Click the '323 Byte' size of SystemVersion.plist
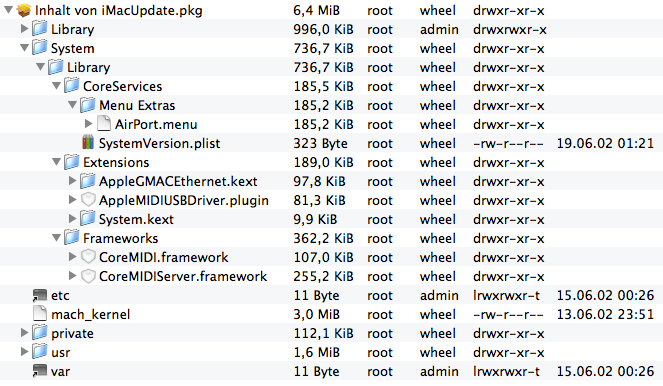This screenshot has height=386, width=663. (x=321, y=143)
